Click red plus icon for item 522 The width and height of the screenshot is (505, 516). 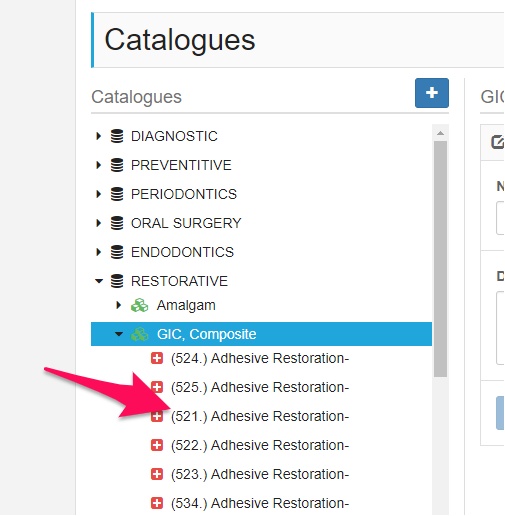point(157,445)
